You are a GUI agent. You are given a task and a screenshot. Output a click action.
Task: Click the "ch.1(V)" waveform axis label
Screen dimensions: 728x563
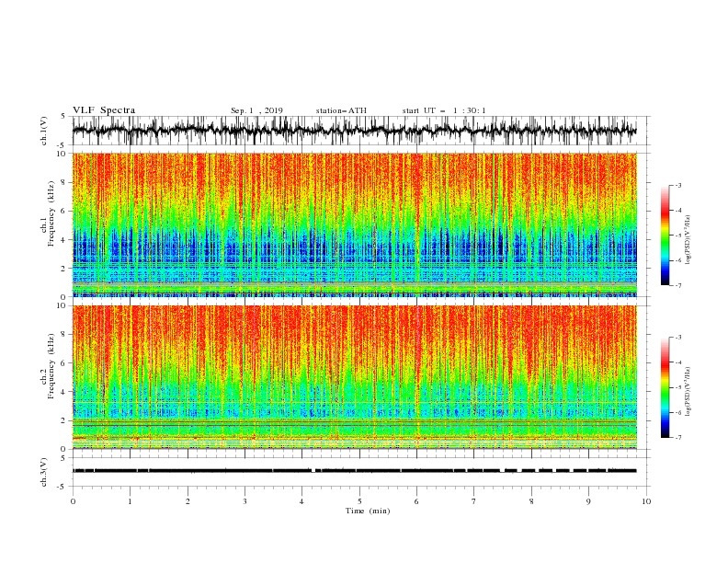coord(44,131)
